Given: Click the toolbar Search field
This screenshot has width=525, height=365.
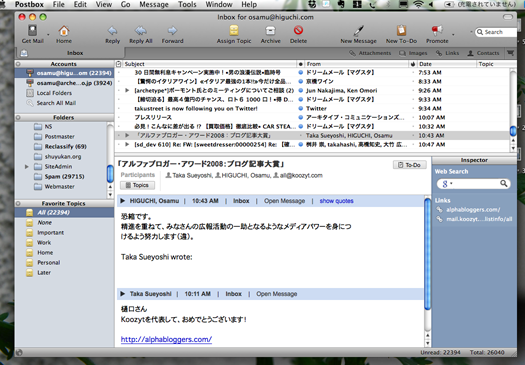Looking at the screenshot, I should pos(496,32).
